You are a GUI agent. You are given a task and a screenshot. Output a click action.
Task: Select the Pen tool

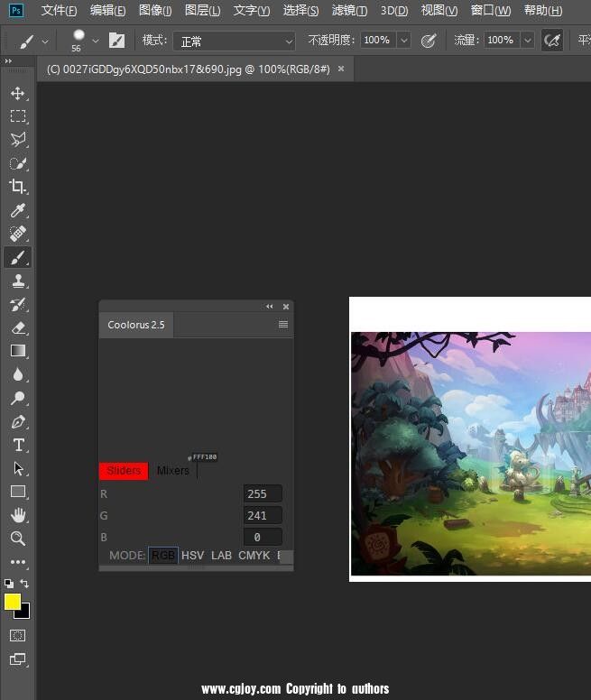[x=17, y=422]
